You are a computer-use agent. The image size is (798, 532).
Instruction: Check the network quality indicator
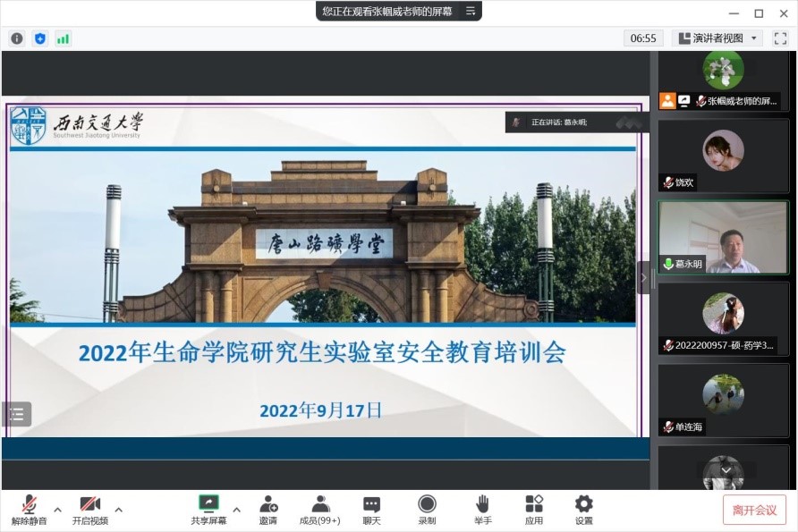point(63,38)
